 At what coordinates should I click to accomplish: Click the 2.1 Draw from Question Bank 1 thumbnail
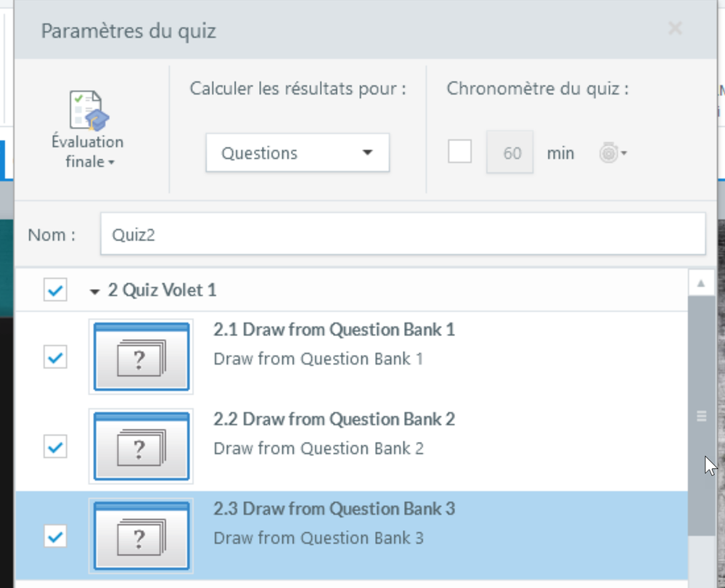[x=141, y=357]
